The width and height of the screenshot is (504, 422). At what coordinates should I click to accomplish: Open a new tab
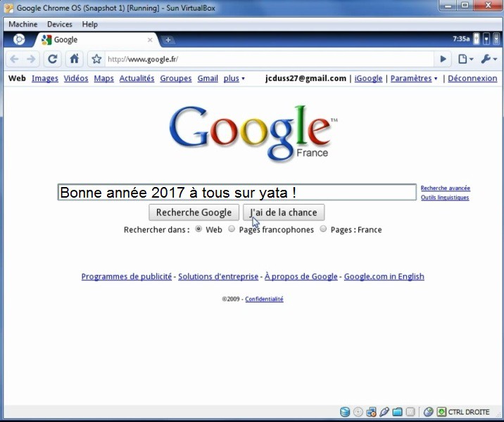[168, 40]
